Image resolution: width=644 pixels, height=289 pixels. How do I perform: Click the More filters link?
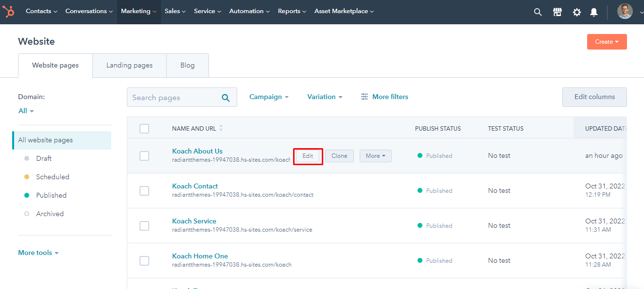(390, 97)
